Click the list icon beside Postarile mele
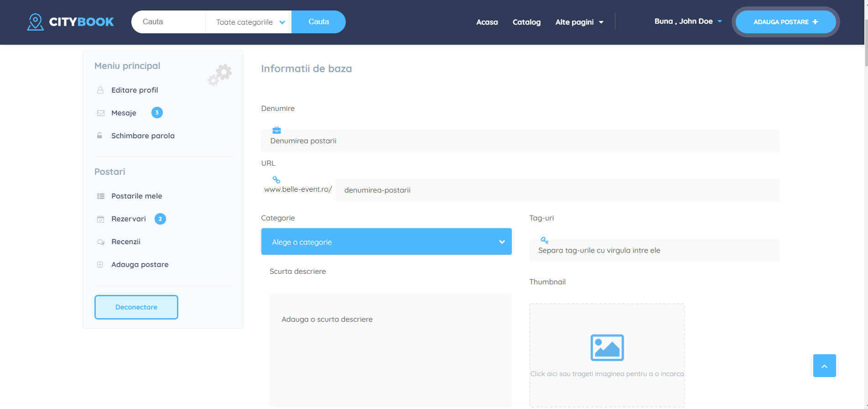868x409 pixels. tap(101, 196)
